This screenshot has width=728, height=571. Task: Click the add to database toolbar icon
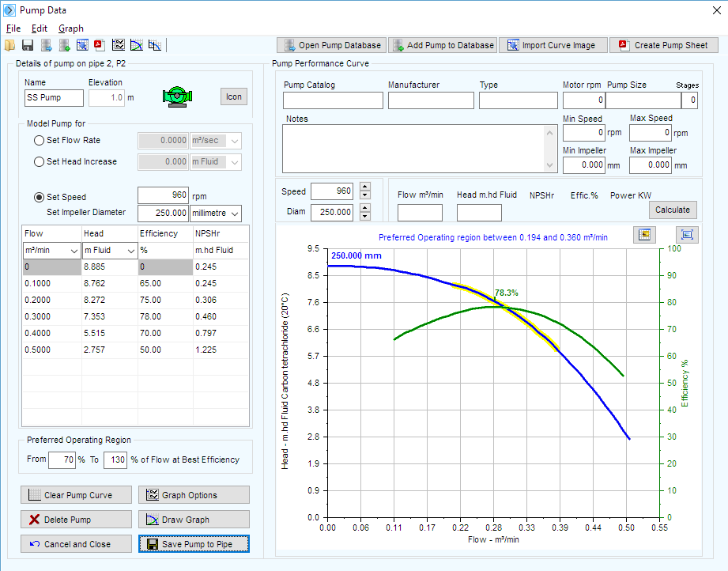coord(65,45)
